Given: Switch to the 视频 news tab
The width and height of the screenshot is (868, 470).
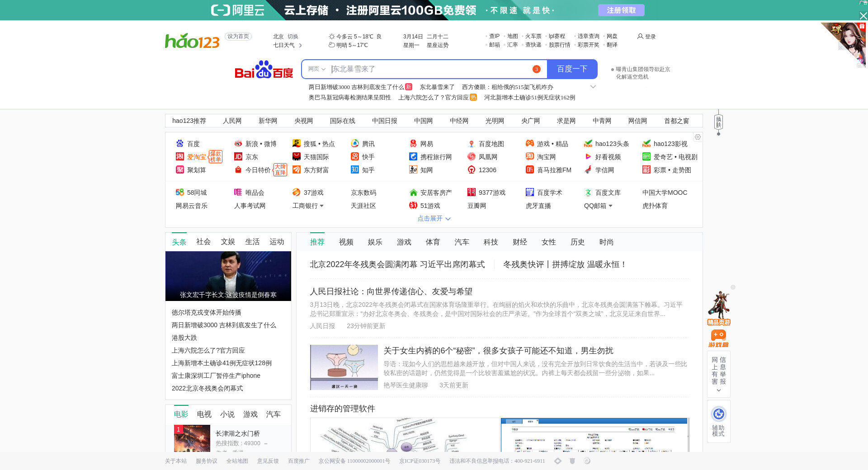Looking at the screenshot, I should pyautogui.click(x=346, y=242).
